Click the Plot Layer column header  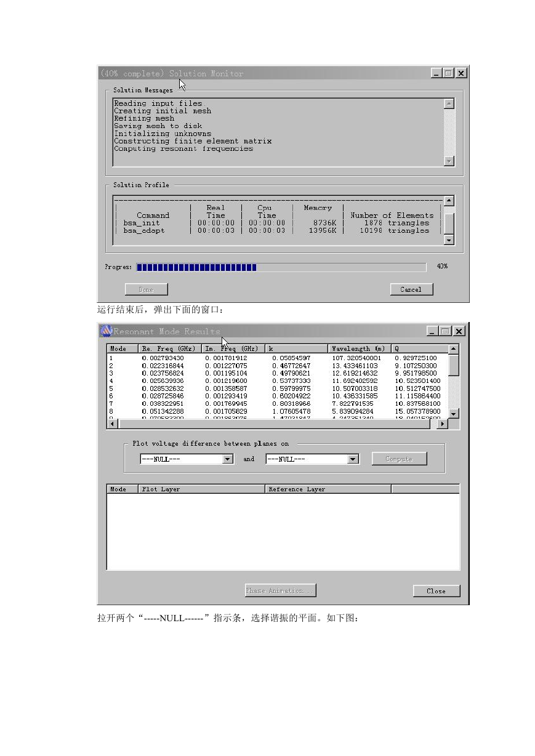[x=202, y=489]
